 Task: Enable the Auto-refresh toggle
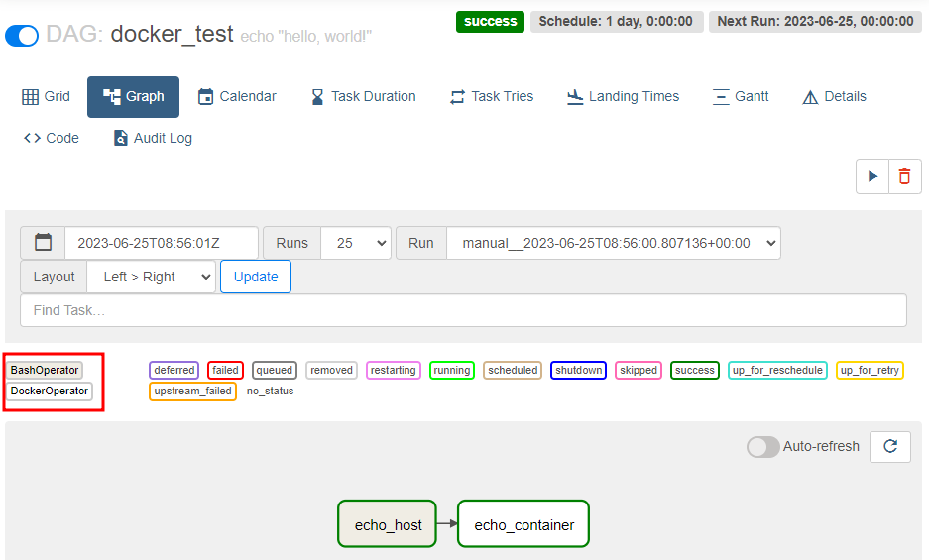[x=762, y=447]
